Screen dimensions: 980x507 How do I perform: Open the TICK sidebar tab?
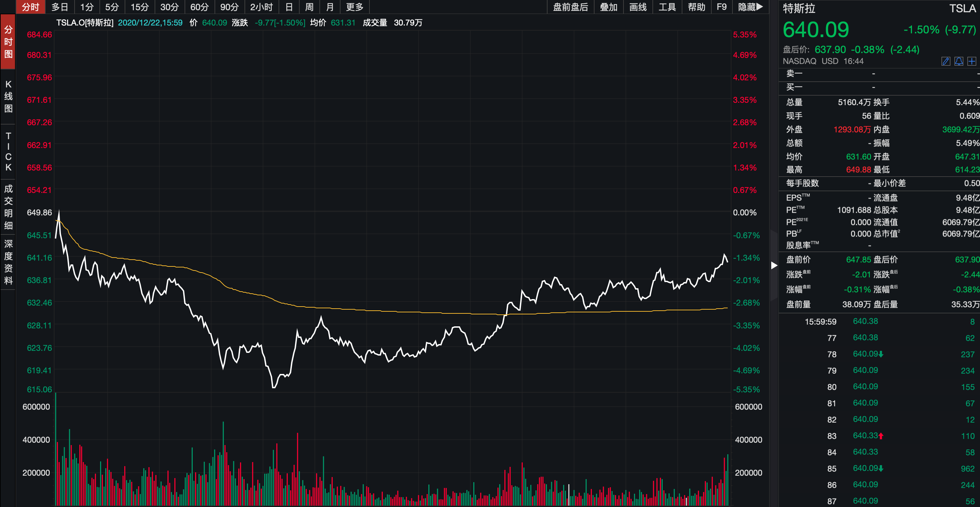(8, 152)
